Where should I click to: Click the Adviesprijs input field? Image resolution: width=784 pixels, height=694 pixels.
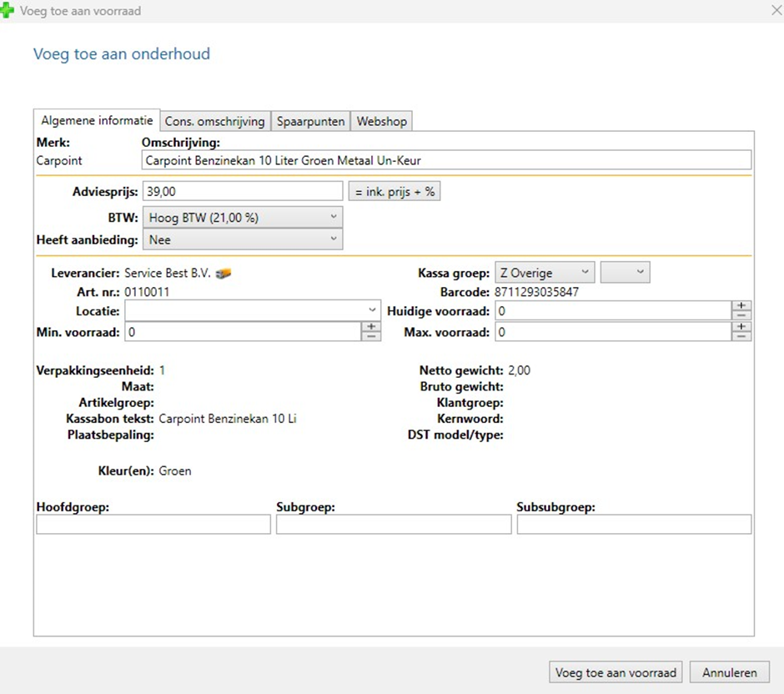[242, 192]
